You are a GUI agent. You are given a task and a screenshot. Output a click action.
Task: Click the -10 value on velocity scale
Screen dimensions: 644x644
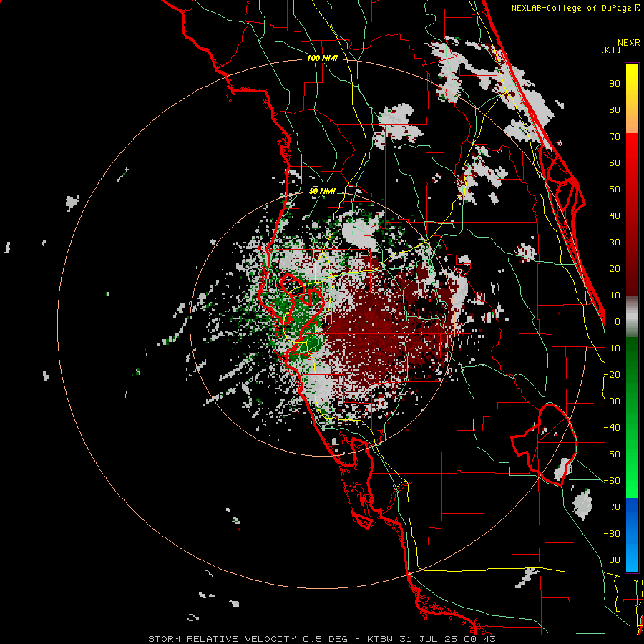coord(612,348)
